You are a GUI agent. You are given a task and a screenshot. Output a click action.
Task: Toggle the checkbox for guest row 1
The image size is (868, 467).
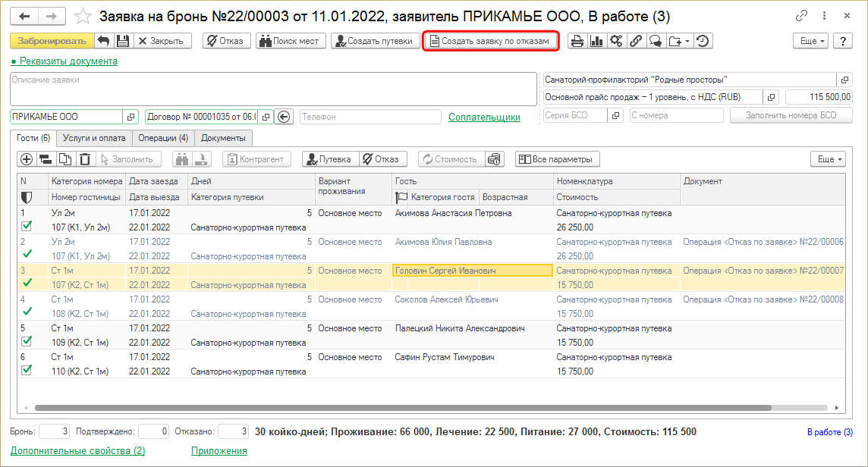click(27, 226)
